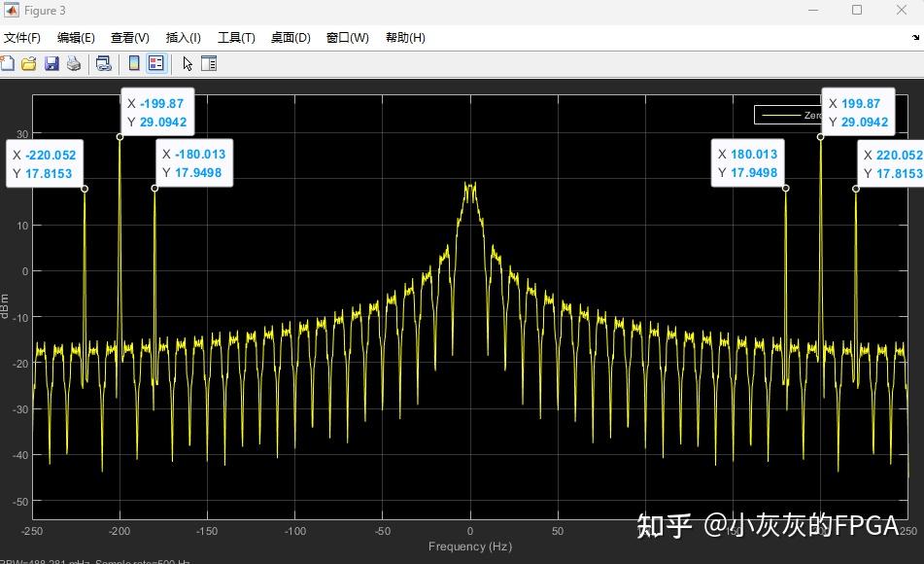Image resolution: width=924 pixels, height=564 pixels.
Task: Toggle the highlighted Insert Legend button off
Action: pos(157,63)
